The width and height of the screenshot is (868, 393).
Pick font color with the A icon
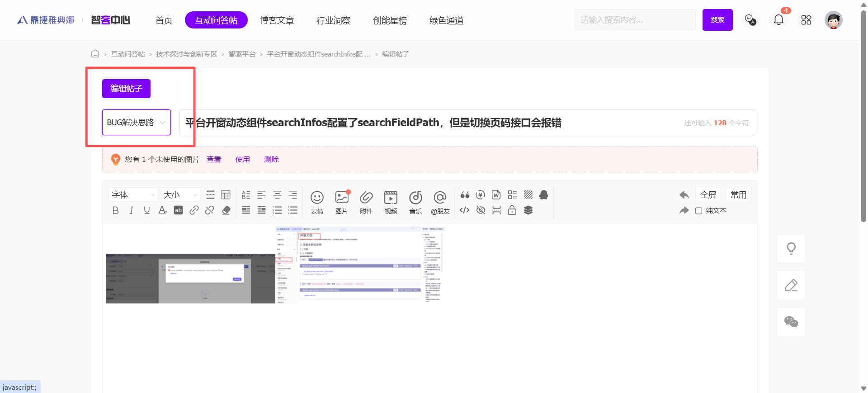162,210
